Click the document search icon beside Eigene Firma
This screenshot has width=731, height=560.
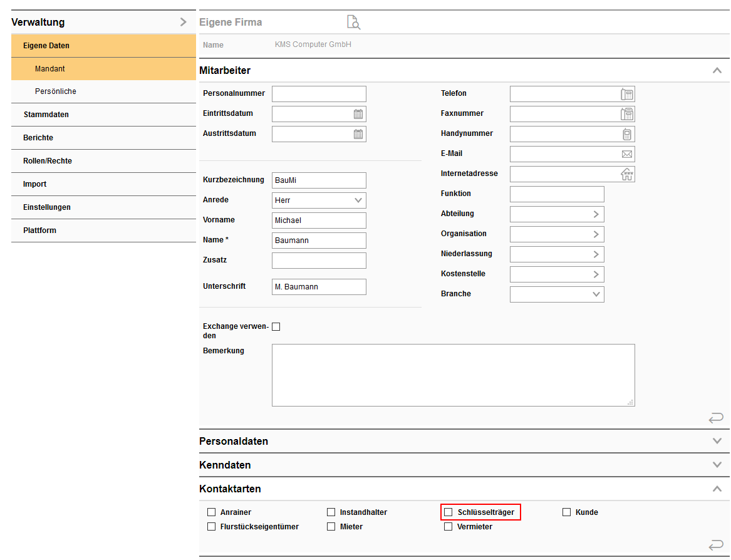(x=354, y=23)
